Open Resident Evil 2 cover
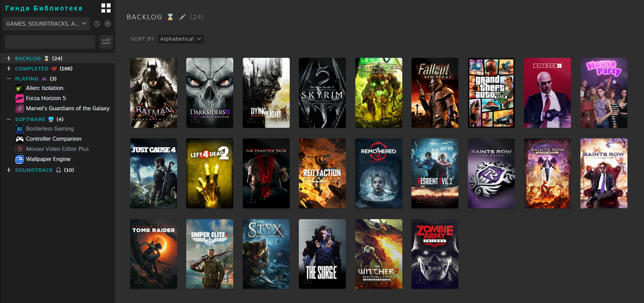Image resolution: width=644 pixels, height=303 pixels. tap(435, 174)
